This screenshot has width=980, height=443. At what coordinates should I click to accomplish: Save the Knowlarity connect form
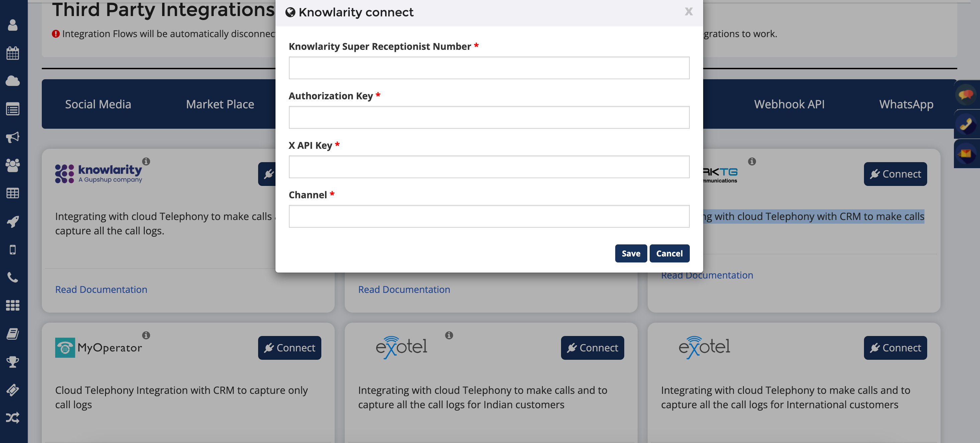631,254
